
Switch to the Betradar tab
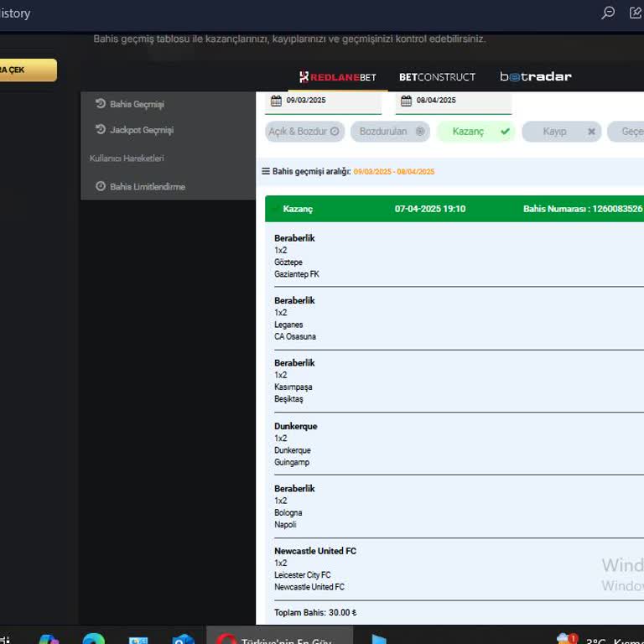click(536, 77)
